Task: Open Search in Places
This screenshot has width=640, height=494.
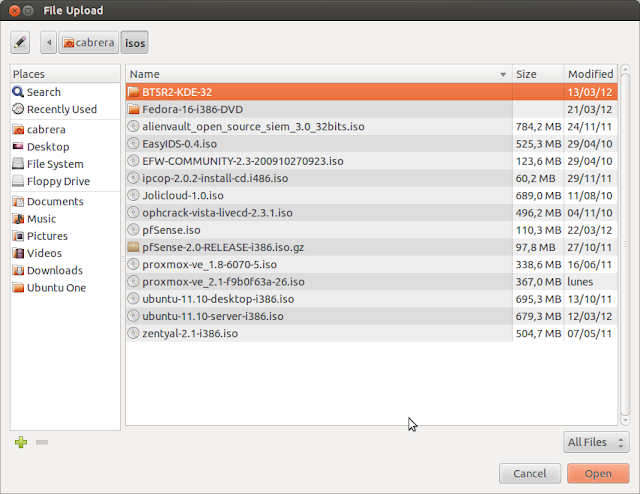Action: coord(65,92)
